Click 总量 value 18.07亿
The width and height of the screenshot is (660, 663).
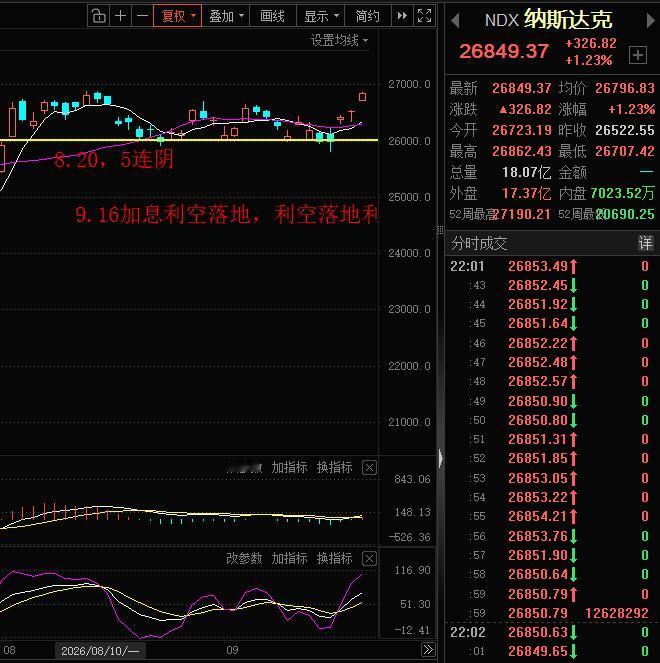click(526, 173)
